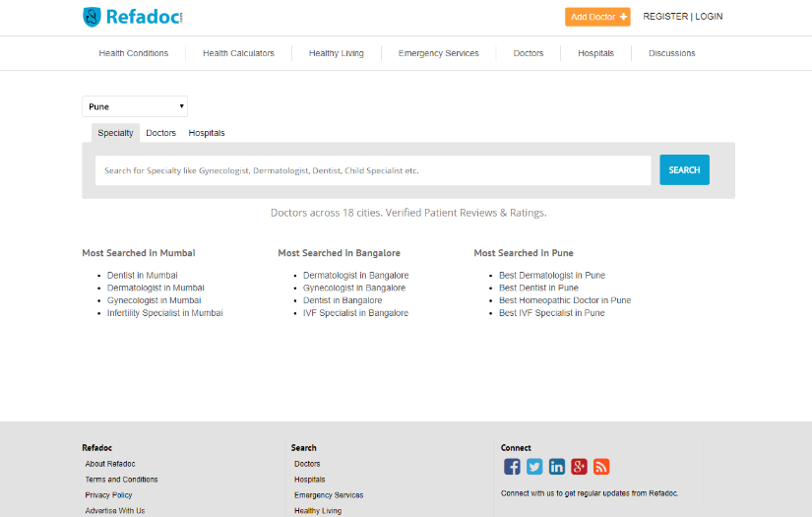Screen dimensions: 812x517
Task: Open Dentist in Bangalore link
Action: (x=343, y=300)
